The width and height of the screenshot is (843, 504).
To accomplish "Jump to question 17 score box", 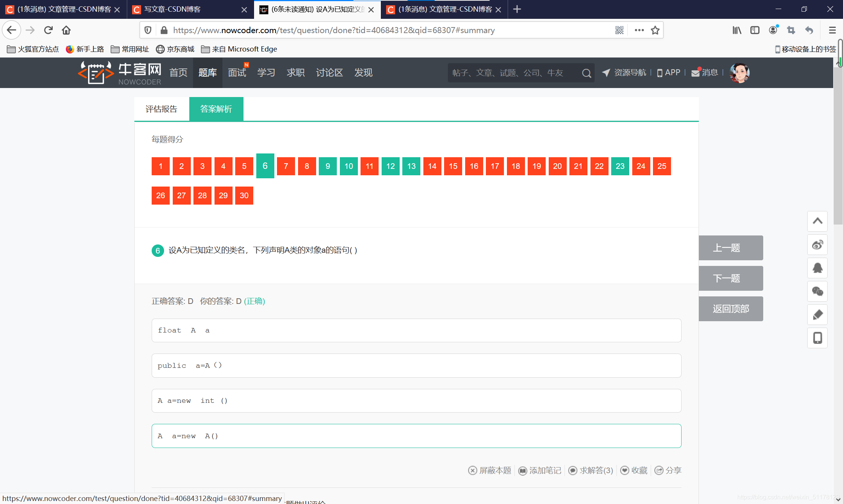I will click(x=495, y=166).
